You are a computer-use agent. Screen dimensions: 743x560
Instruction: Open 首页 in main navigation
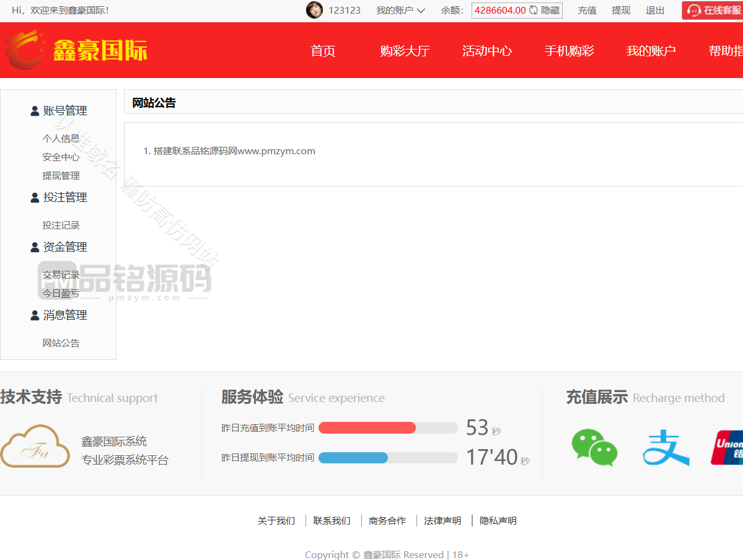point(323,51)
